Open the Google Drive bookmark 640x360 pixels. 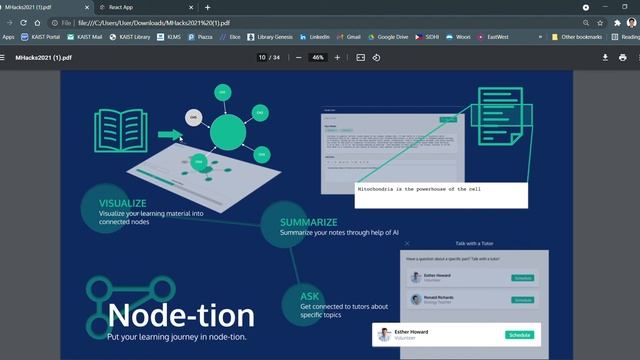[388, 37]
